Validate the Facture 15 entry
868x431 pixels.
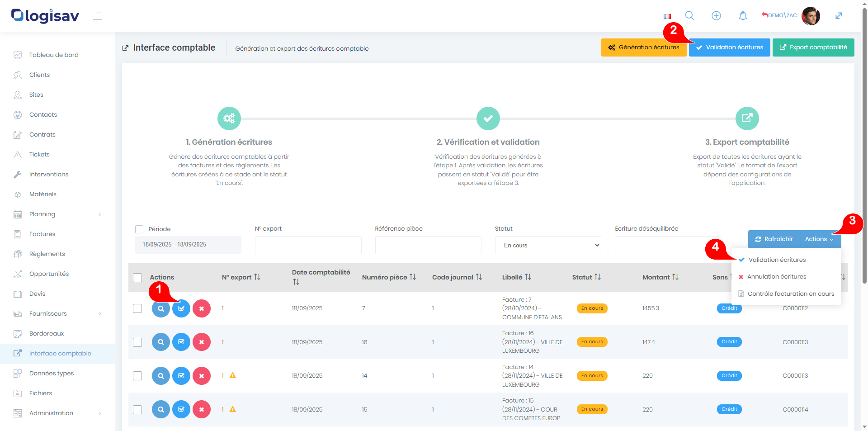(181, 409)
